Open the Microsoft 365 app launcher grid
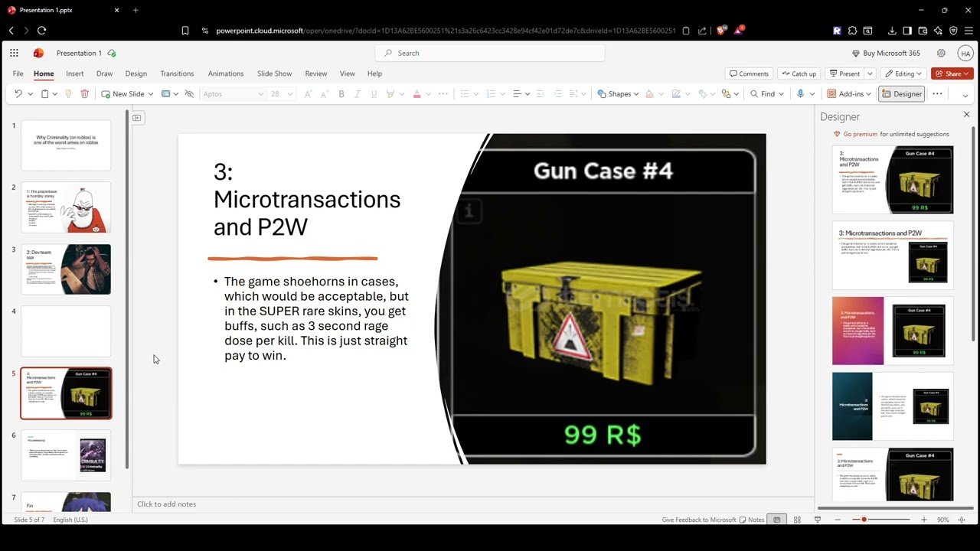The width and height of the screenshot is (980, 551). point(15,53)
